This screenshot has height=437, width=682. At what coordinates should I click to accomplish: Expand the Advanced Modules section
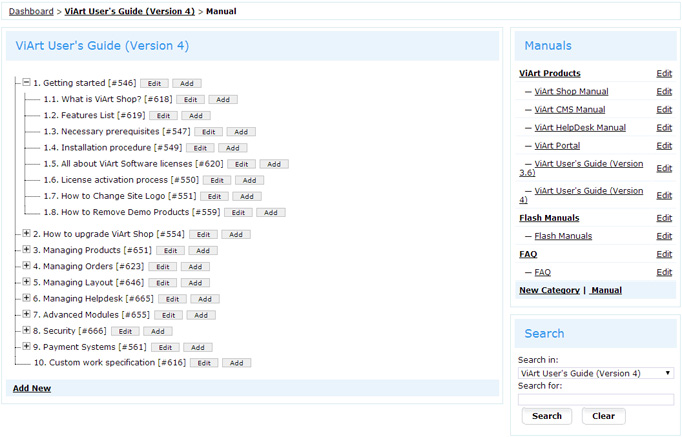[27, 314]
